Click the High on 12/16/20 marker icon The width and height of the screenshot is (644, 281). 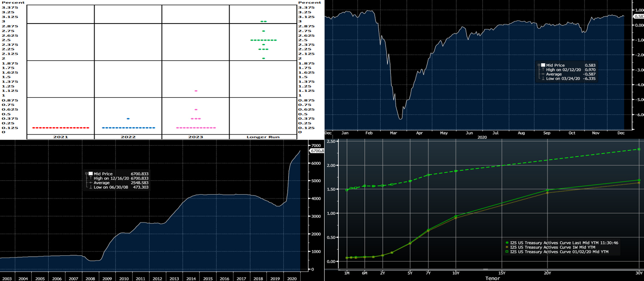coord(91,178)
